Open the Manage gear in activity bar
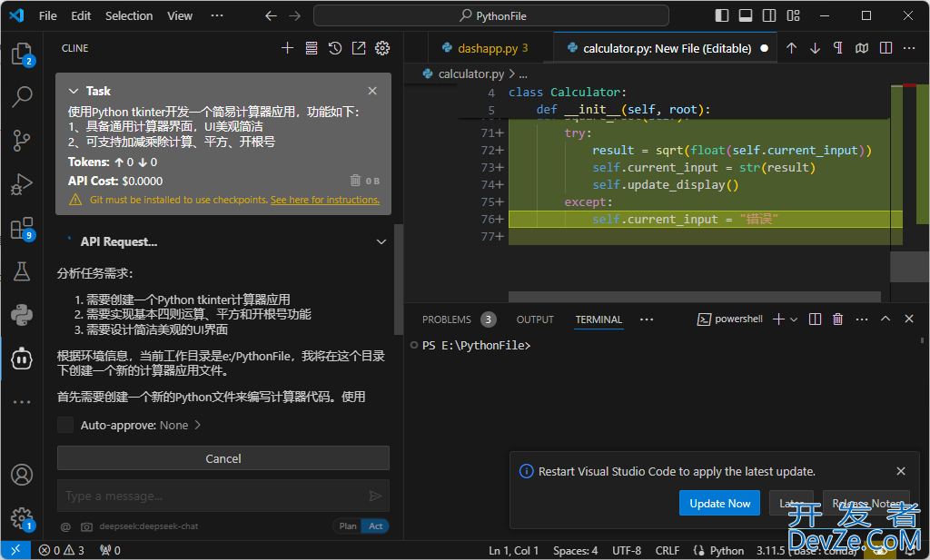This screenshot has height=560, width=930. point(22,518)
